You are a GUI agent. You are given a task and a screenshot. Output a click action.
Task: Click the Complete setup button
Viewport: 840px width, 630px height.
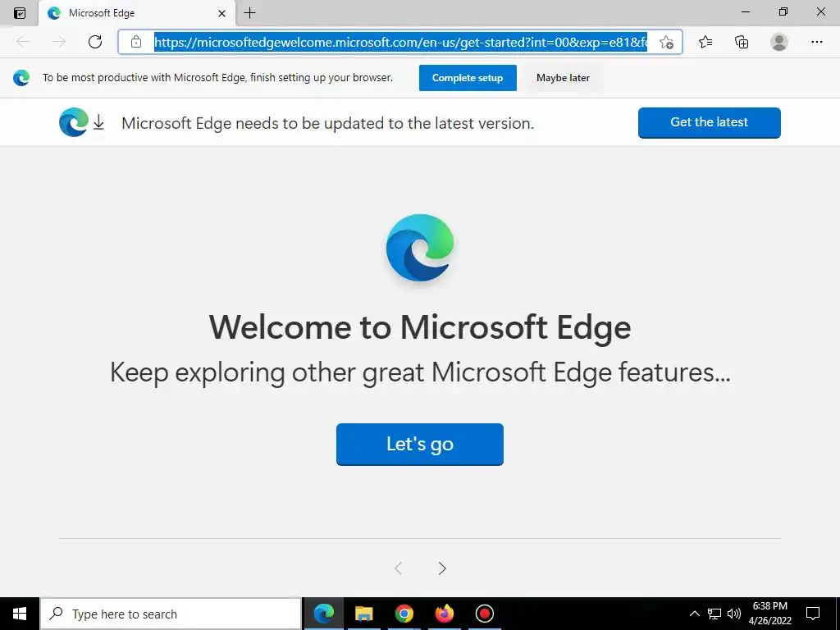[x=468, y=78]
